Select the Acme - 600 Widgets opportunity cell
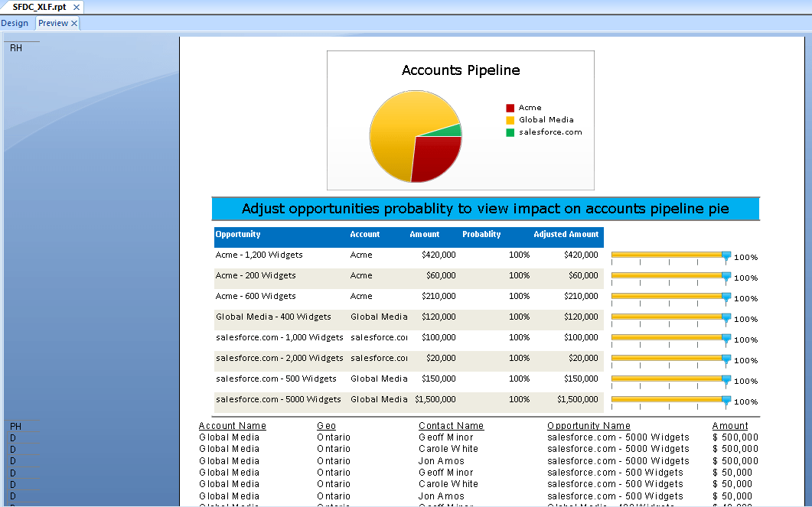This screenshot has height=507, width=812. tap(256, 297)
